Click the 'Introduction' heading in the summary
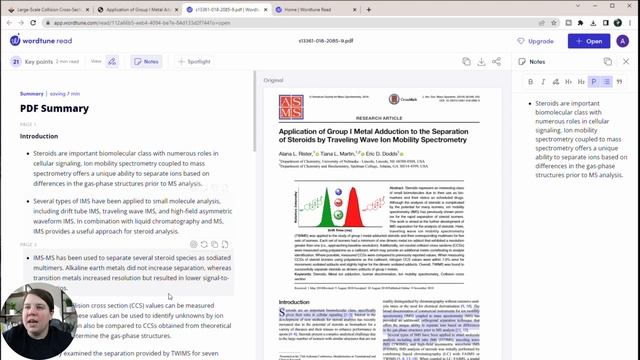 39,136
